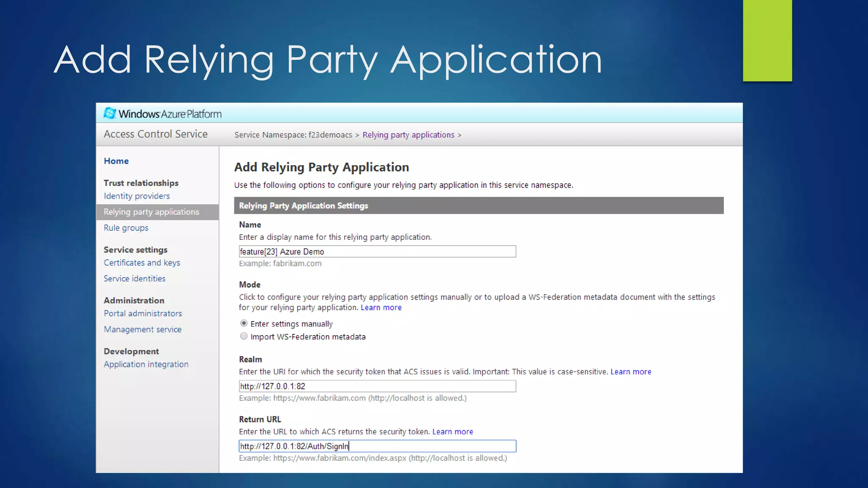The image size is (868, 488).
Task: Navigate to Portal administrators
Action: click(143, 313)
